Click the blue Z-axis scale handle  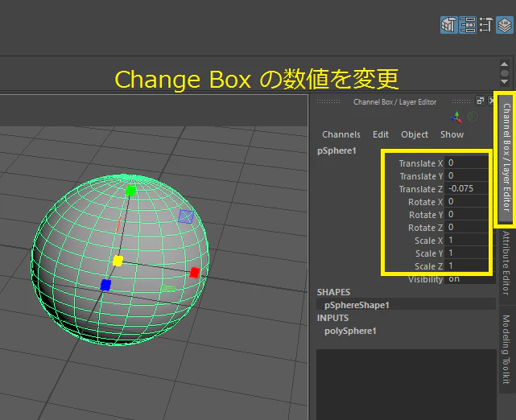point(105,285)
